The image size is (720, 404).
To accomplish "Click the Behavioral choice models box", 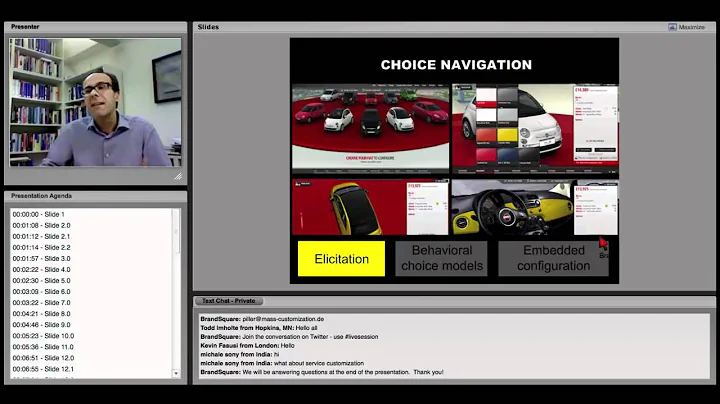I will (x=441, y=258).
